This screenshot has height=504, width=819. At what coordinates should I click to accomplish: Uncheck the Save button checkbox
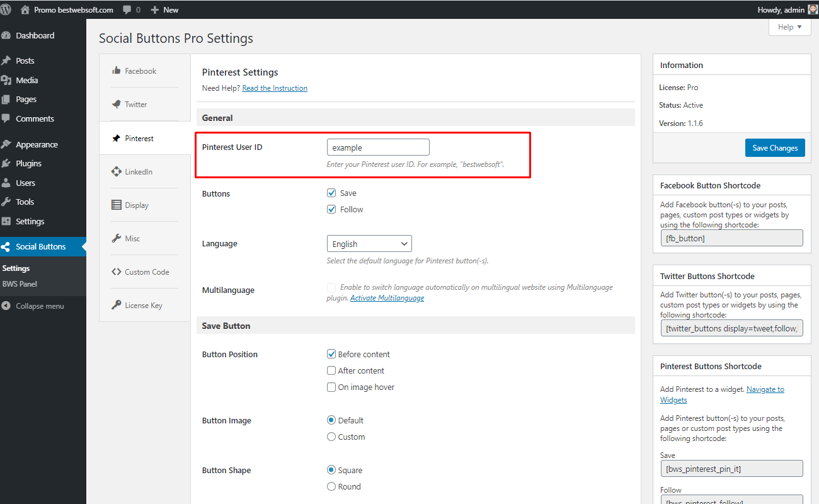tap(331, 193)
